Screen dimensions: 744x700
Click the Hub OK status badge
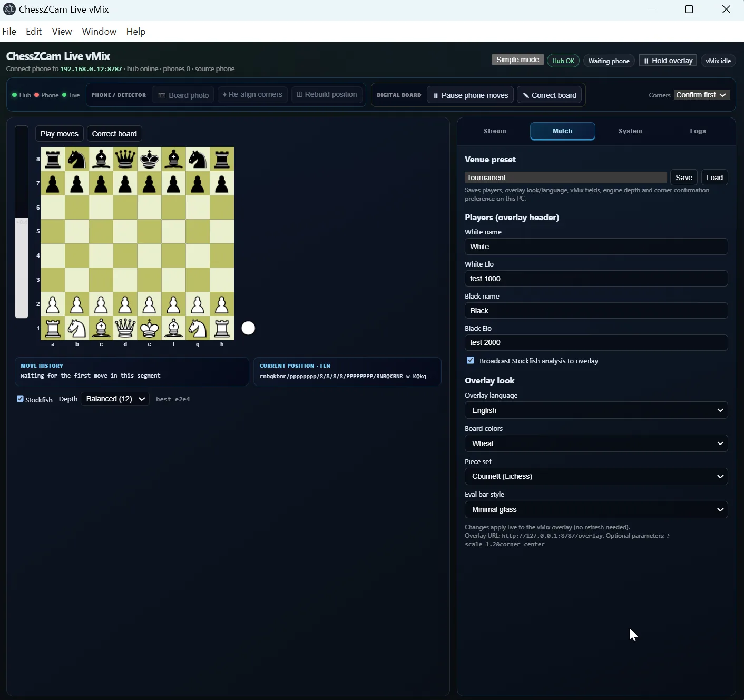pos(563,61)
